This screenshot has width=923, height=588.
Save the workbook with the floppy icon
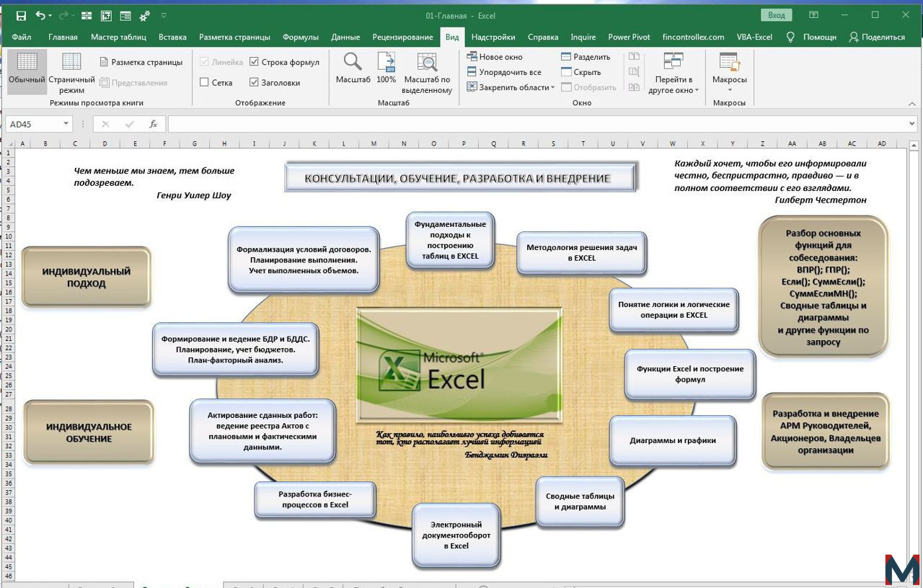pyautogui.click(x=21, y=15)
